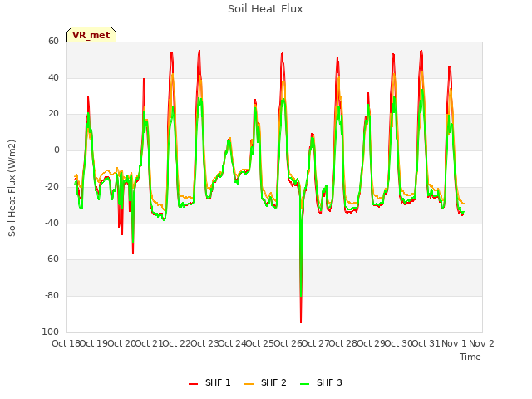Click the Oct 27 x-axis label

click(x=315, y=343)
